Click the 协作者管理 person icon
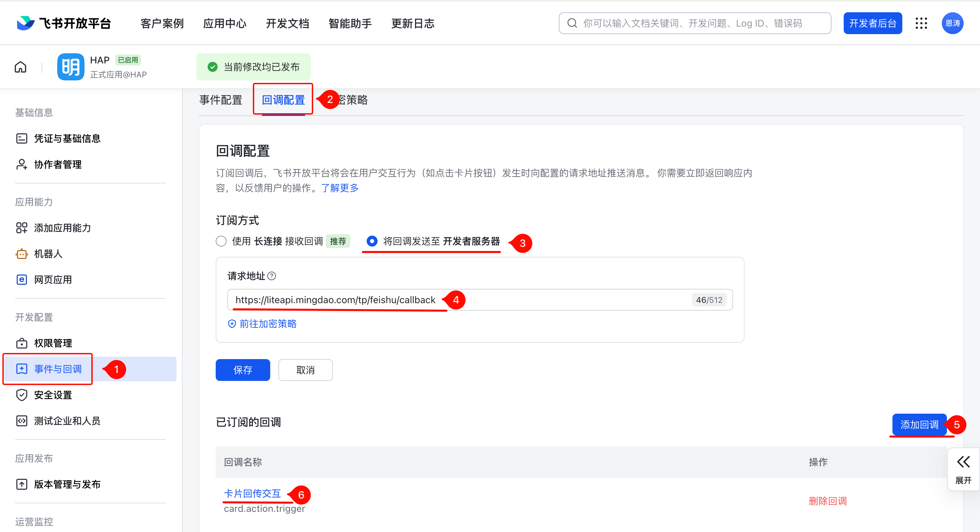The image size is (980, 532). 22,164
